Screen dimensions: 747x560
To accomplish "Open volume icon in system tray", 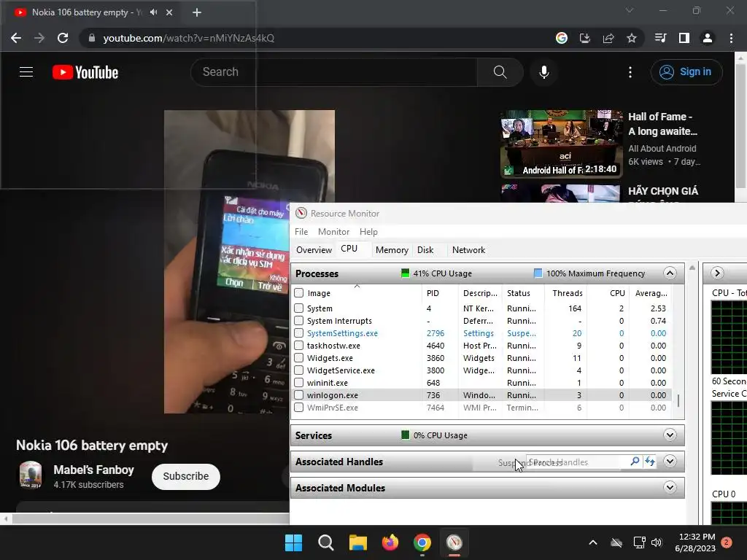I will [657, 542].
